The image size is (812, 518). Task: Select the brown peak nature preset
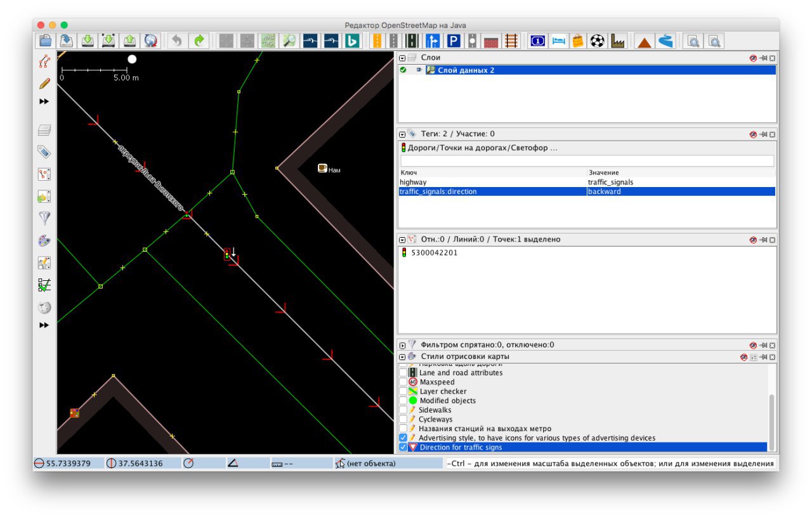point(645,42)
